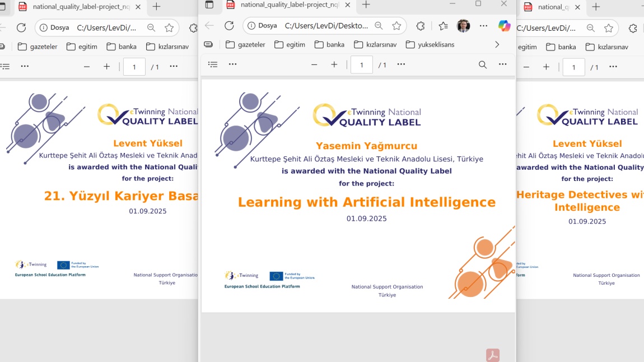The height and width of the screenshot is (362, 644).
Task: Open the middle browser's Settings and more menu
Action: (484, 26)
